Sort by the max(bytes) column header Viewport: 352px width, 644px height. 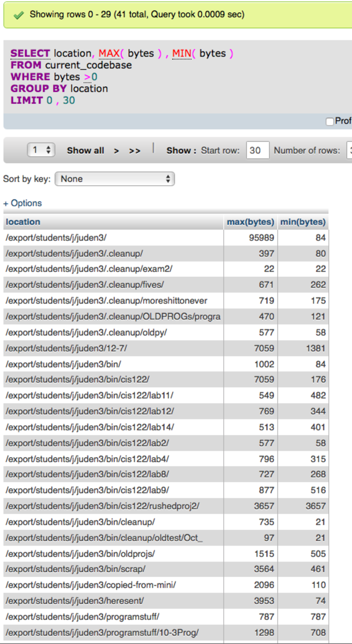[x=250, y=222]
